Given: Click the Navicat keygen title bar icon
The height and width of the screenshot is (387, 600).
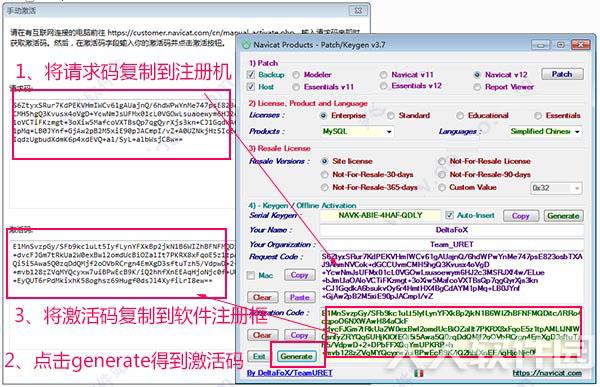Looking at the screenshot, I should pos(246,45).
